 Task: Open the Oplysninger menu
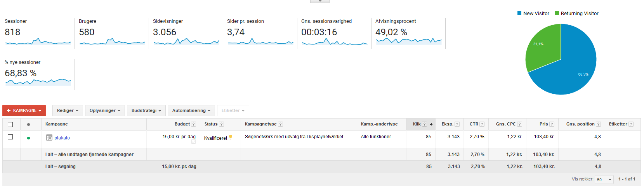pyautogui.click(x=105, y=111)
